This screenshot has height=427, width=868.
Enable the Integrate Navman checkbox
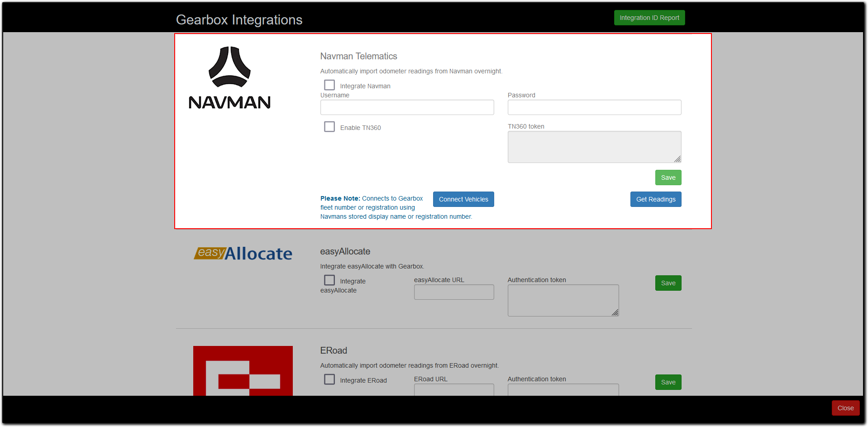[329, 85]
